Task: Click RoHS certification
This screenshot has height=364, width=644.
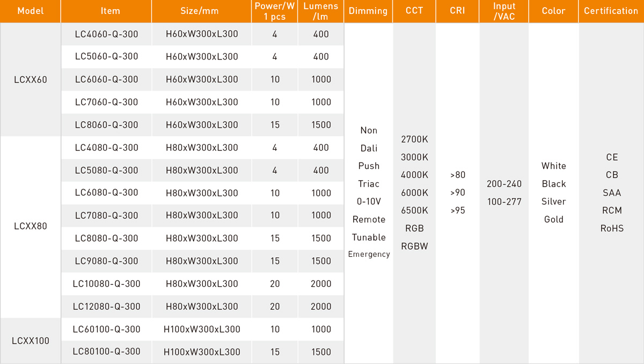Action: pos(611,228)
